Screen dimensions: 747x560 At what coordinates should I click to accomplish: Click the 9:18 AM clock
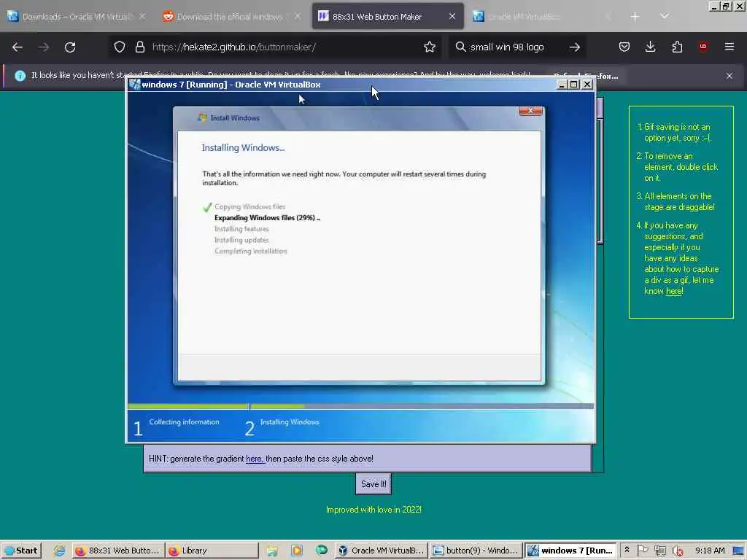pos(710,551)
